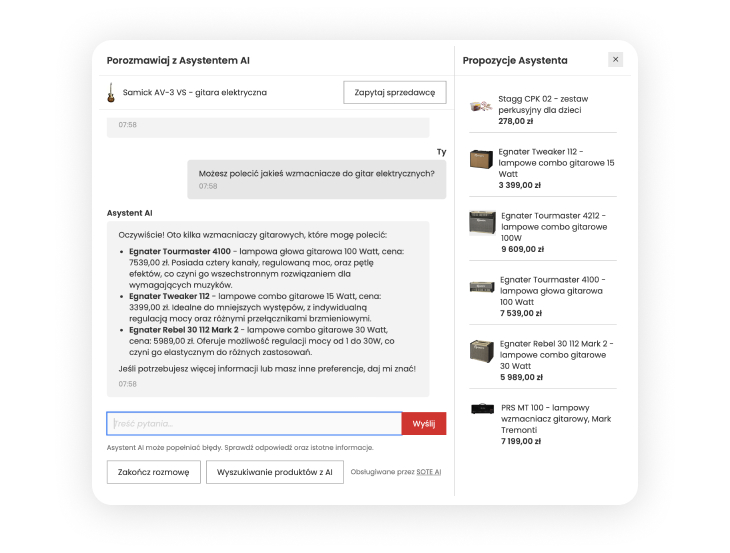The height and width of the screenshot is (553, 730).
Task: Open Egnater Tweaker 112 thumbnail
Action: (x=481, y=159)
